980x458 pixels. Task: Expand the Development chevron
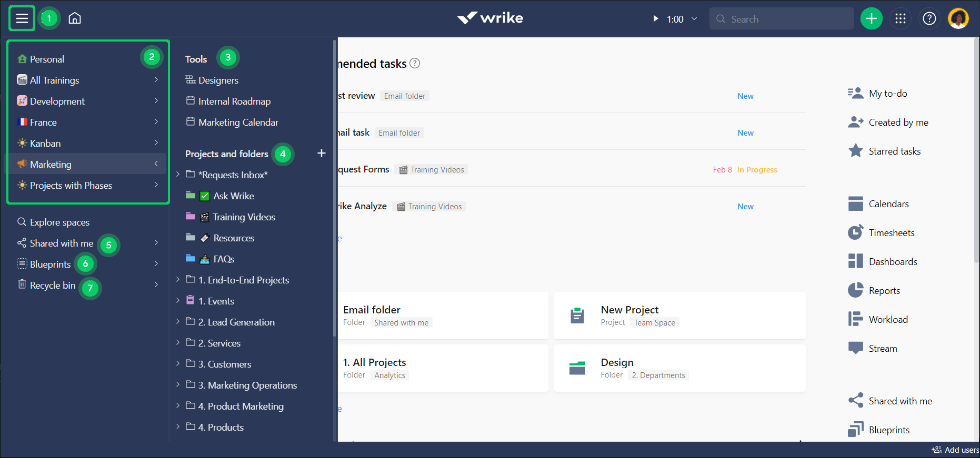point(156,100)
